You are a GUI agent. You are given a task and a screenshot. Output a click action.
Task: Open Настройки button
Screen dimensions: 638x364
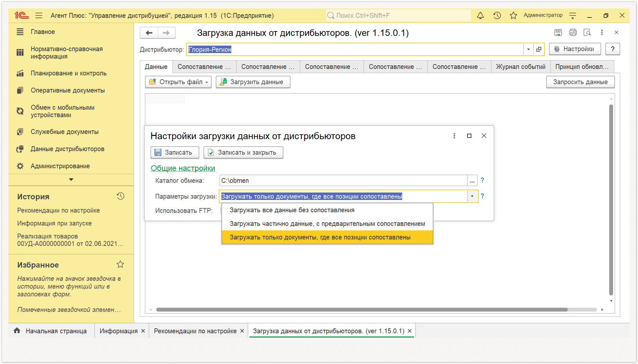click(575, 49)
